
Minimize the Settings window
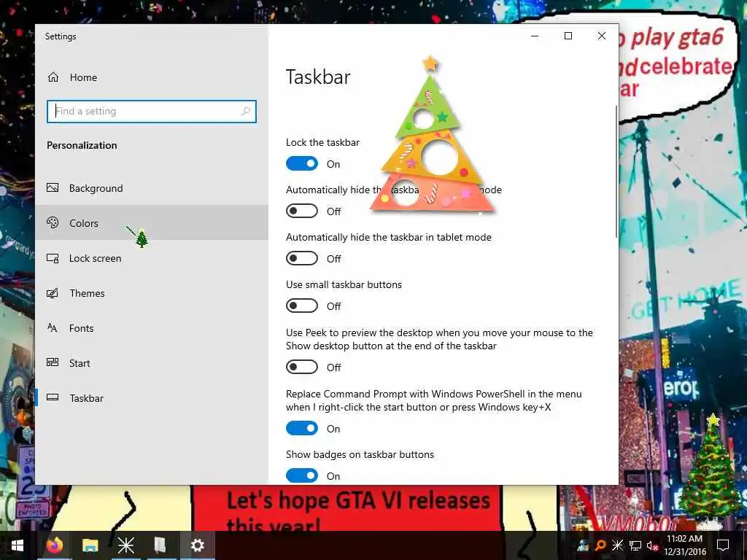[x=535, y=36]
